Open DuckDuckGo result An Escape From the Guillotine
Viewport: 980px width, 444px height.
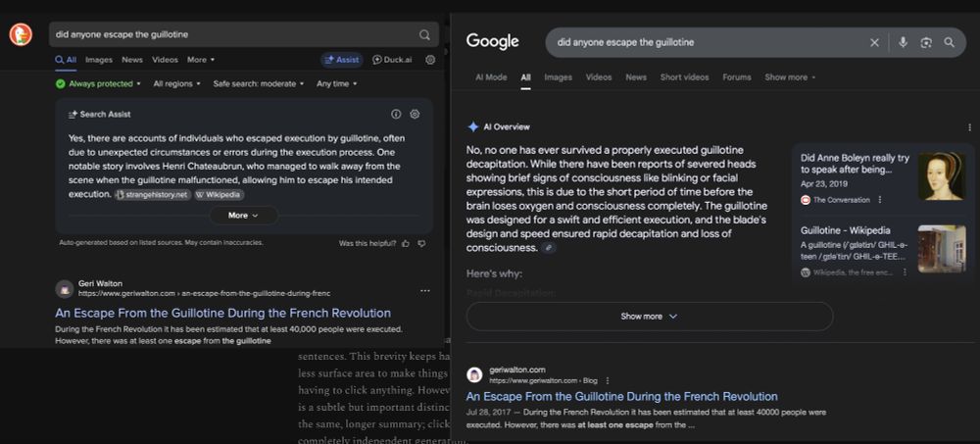coord(223,314)
